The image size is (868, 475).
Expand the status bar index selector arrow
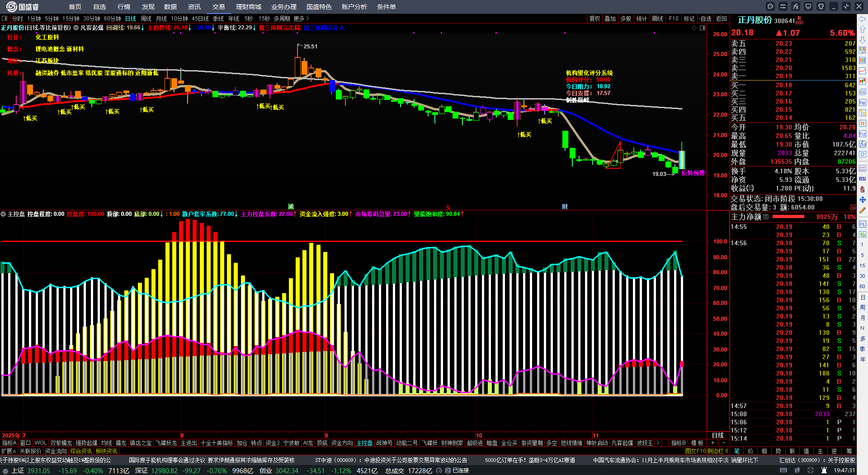[5, 470]
